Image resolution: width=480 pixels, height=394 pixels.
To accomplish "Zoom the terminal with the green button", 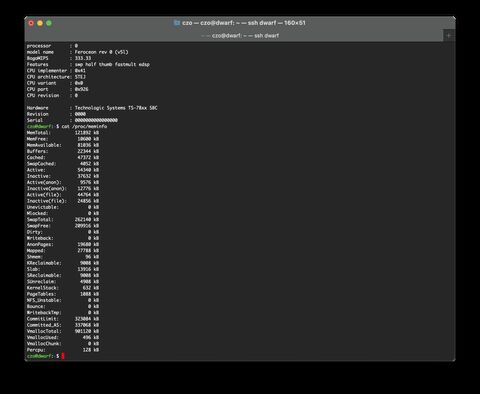I will point(49,23).
